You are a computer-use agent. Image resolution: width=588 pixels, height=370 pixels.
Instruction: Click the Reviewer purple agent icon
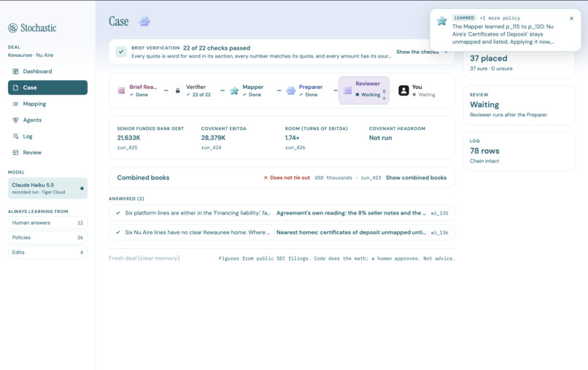[x=348, y=90]
